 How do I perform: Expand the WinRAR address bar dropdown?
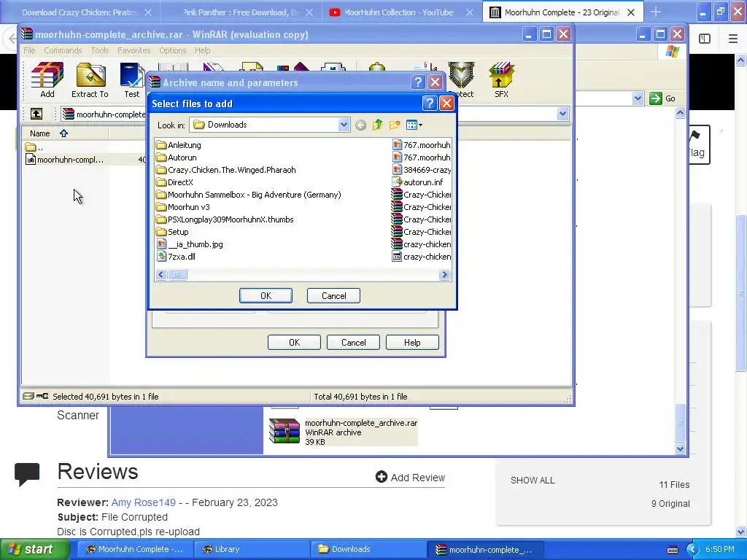562,114
